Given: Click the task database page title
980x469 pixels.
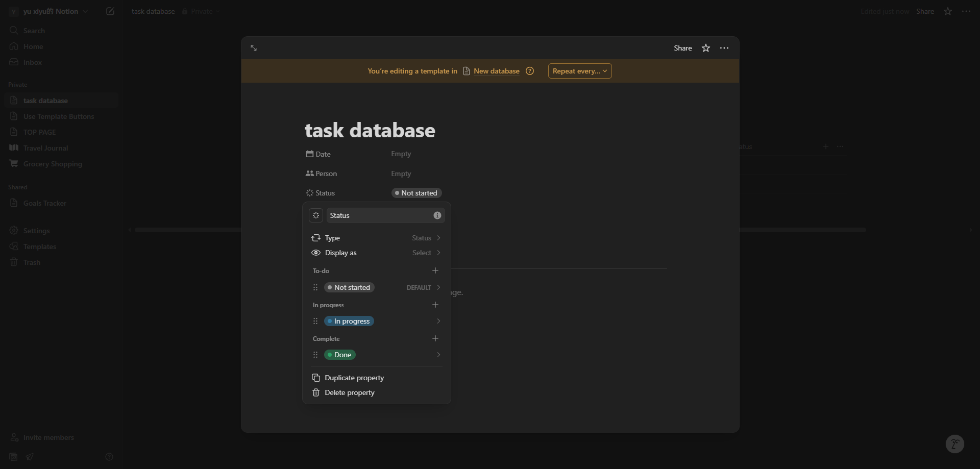Looking at the screenshot, I should click(x=370, y=130).
